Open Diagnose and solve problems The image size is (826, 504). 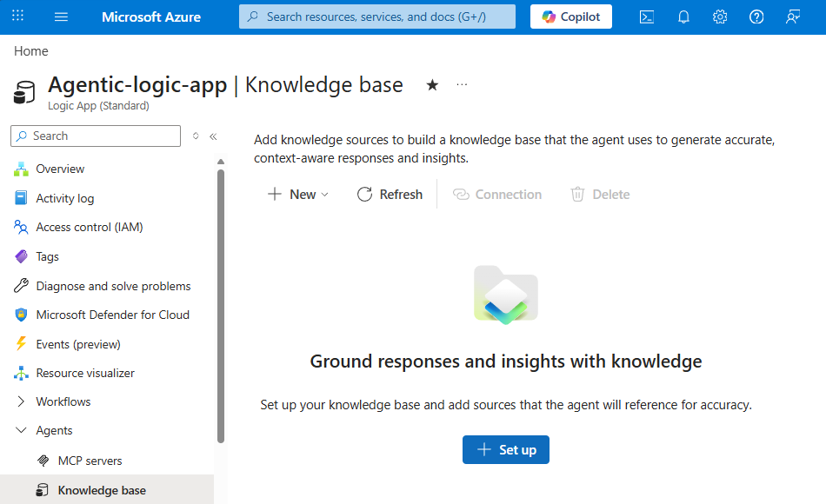(113, 286)
